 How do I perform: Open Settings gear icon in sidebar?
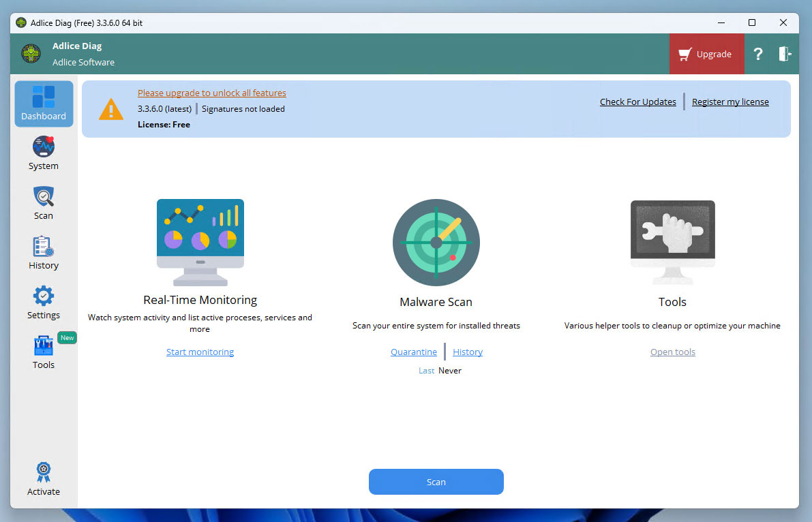click(x=44, y=296)
